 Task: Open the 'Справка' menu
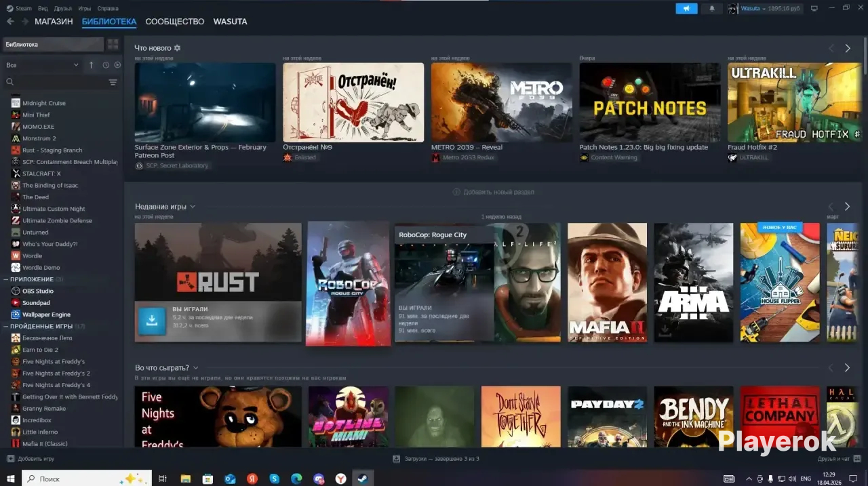[108, 9]
